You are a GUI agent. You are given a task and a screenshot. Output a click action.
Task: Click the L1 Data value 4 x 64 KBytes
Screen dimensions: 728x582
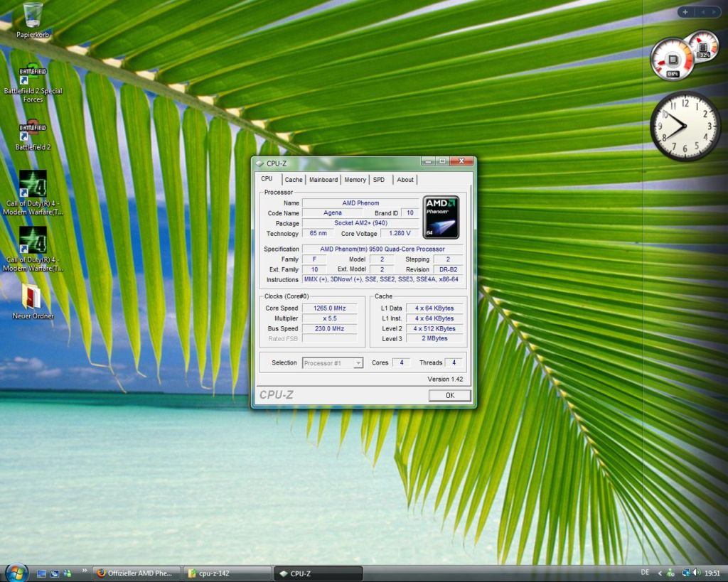click(x=434, y=308)
